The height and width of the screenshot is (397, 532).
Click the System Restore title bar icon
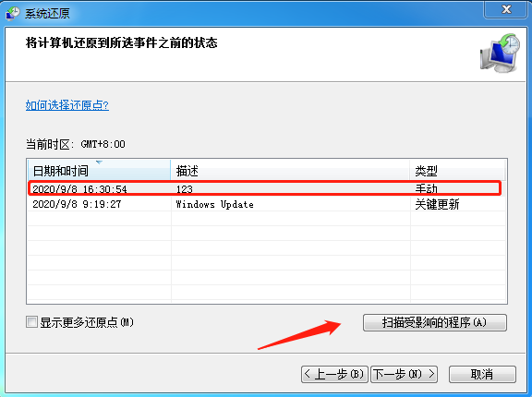(x=13, y=14)
